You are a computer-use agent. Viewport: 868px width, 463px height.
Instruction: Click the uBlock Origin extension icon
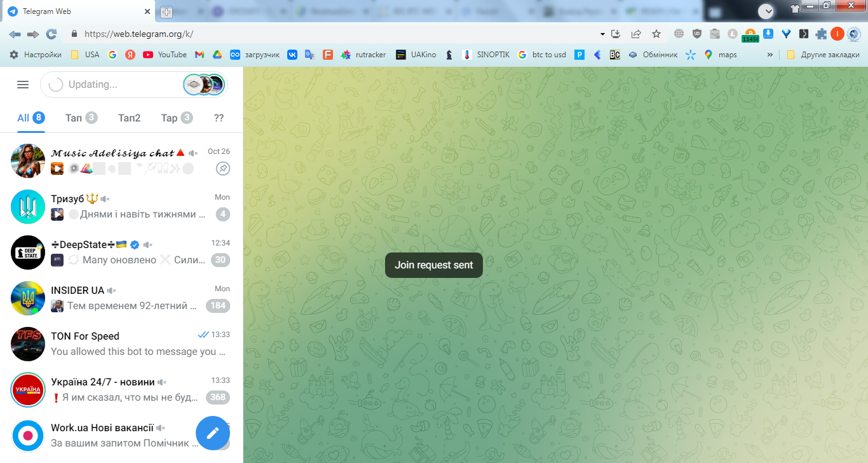(x=697, y=34)
